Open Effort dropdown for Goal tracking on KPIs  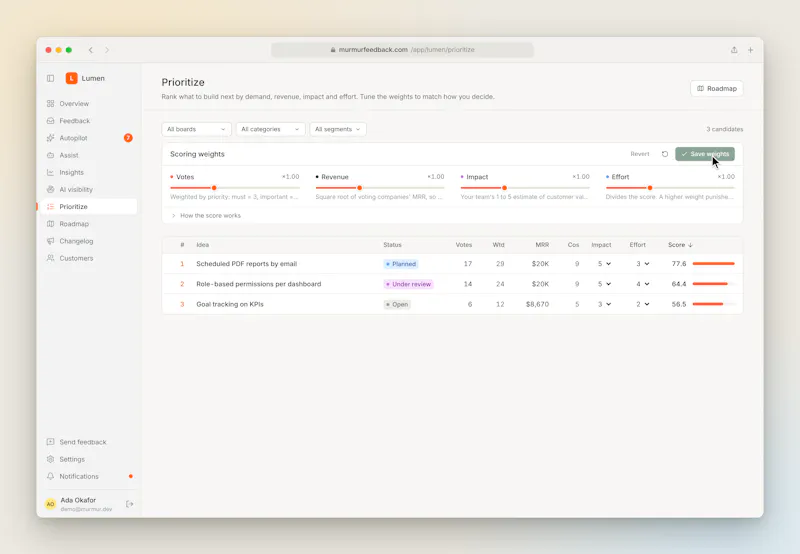(x=642, y=304)
